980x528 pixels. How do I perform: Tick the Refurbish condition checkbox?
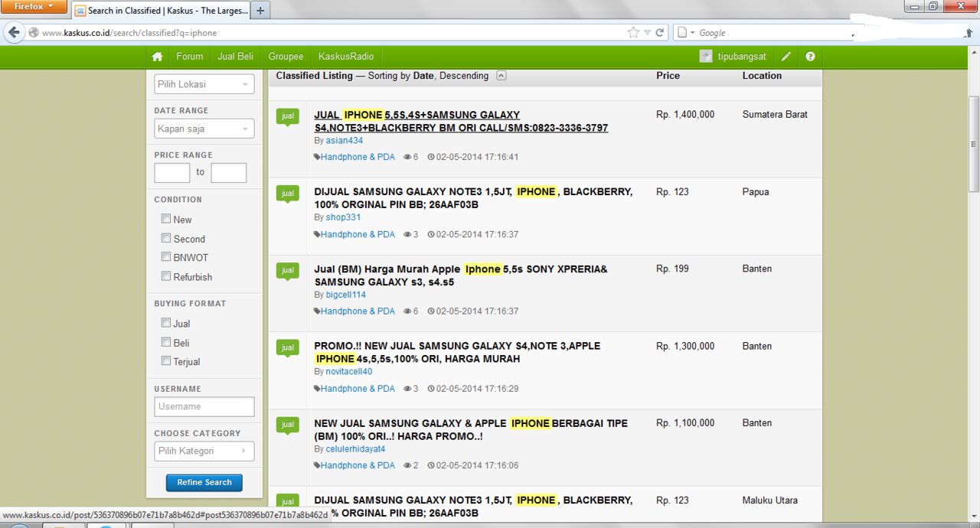[166, 276]
